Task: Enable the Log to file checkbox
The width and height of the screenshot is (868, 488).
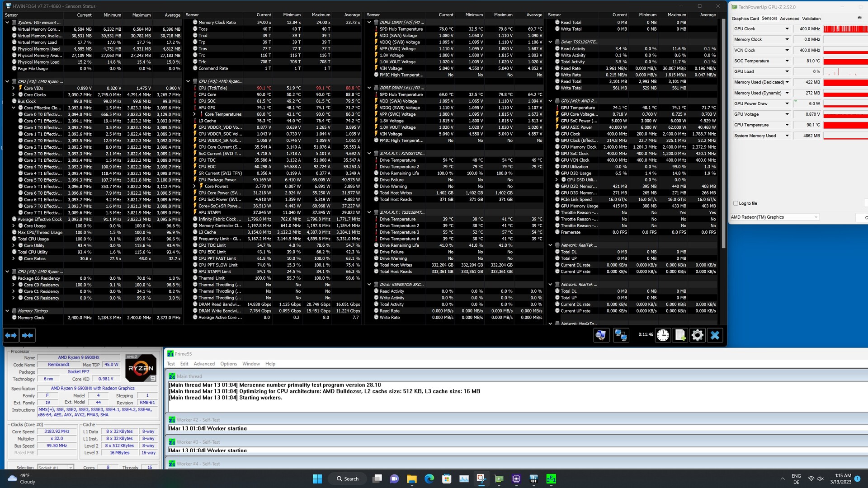Action: 736,203
